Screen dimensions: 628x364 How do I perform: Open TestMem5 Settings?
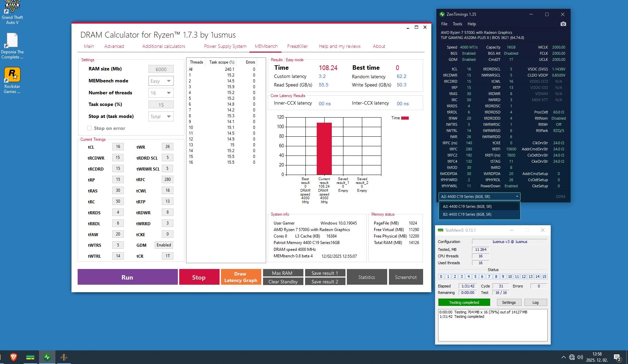[509, 302]
